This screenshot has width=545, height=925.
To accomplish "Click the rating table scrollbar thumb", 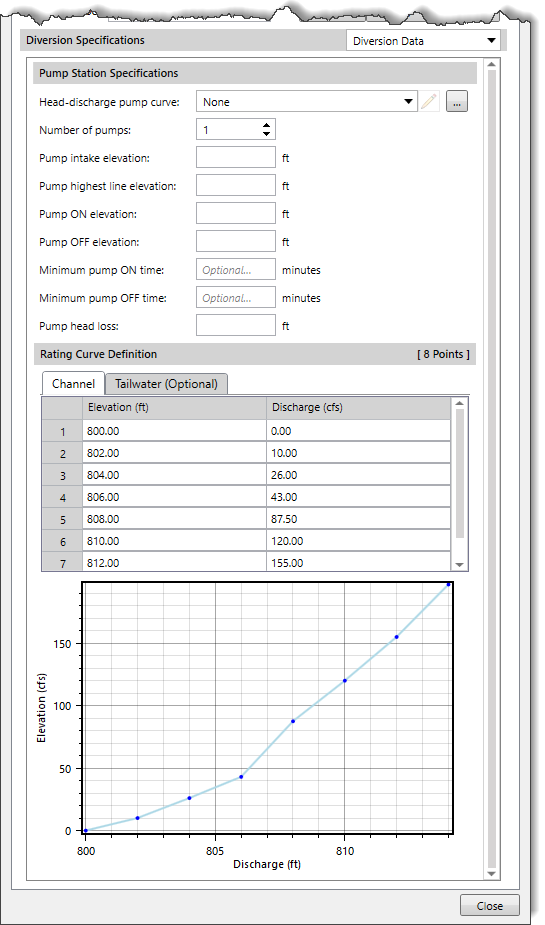I will [459, 473].
